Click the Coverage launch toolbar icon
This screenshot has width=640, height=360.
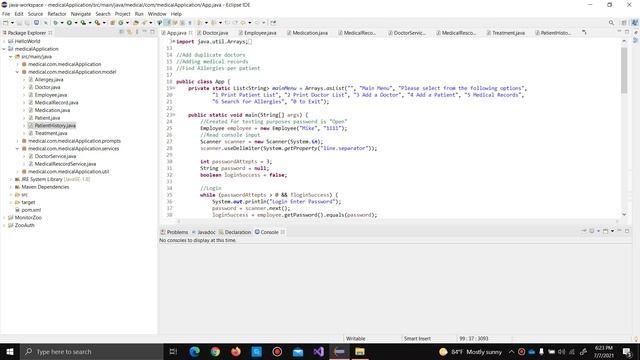(83, 23)
